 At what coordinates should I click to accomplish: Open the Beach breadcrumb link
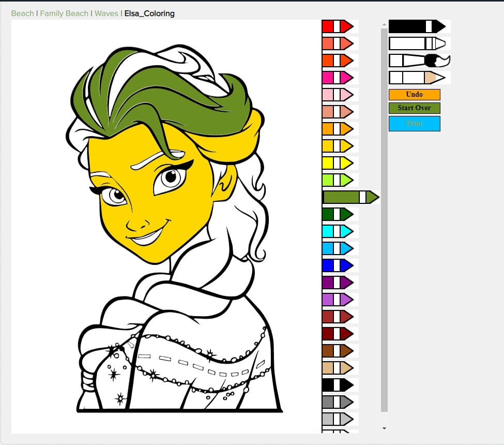tap(23, 13)
